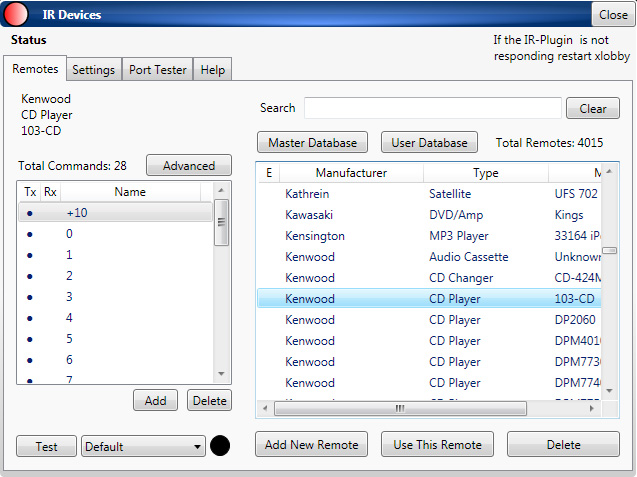637x477 pixels.
Task: Open the Port Tester tab
Action: click(158, 69)
